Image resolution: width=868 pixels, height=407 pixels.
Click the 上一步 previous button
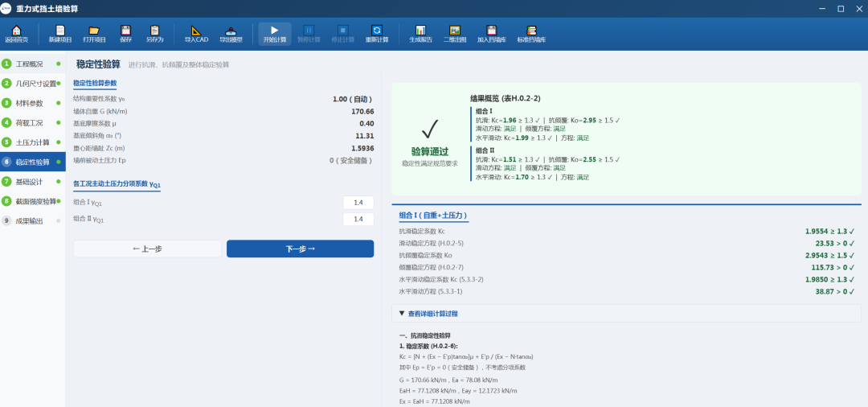pos(147,249)
